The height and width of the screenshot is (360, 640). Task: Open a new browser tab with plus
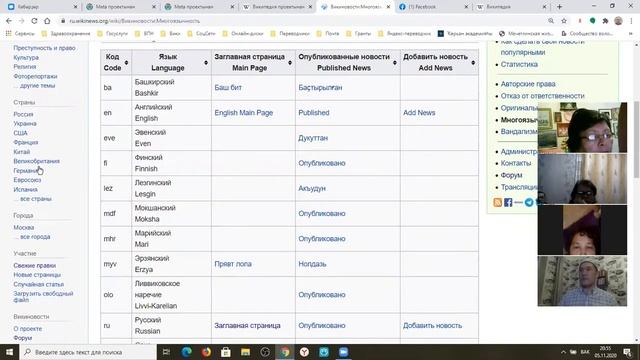click(560, 7)
